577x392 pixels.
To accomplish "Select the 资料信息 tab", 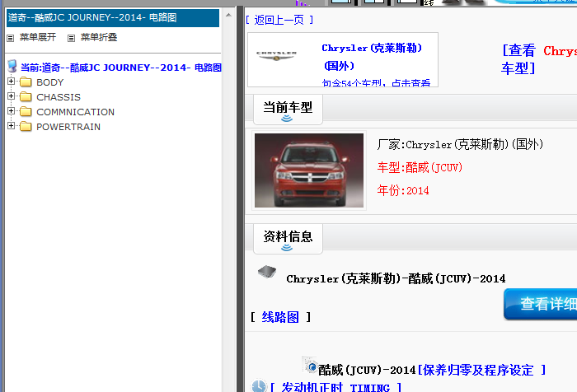I will [288, 239].
